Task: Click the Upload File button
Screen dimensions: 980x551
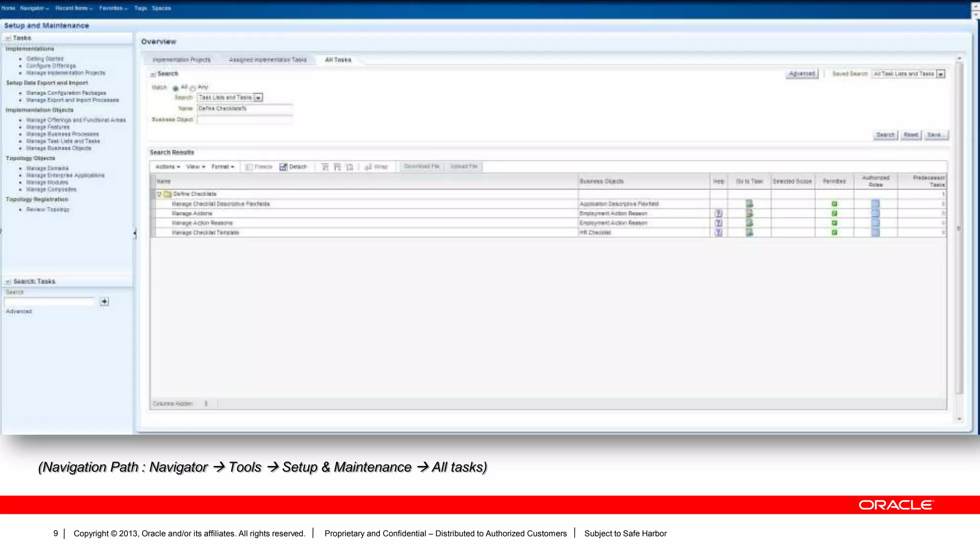Action: pos(464,166)
